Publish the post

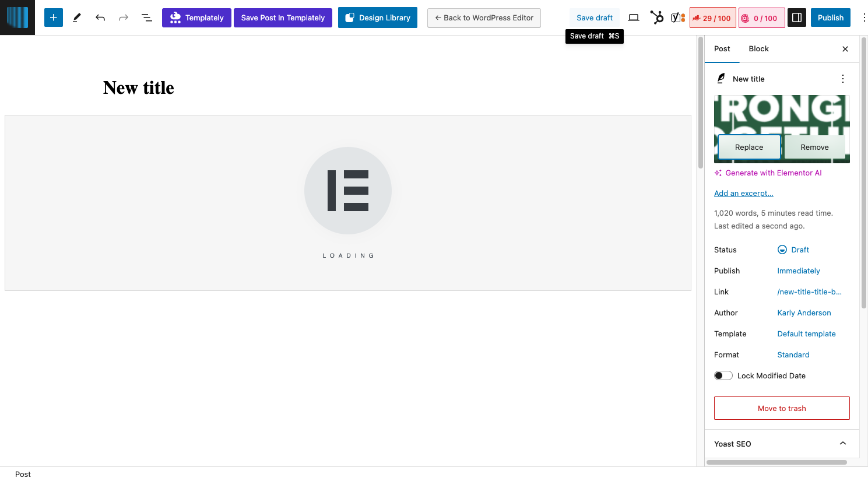(x=831, y=17)
